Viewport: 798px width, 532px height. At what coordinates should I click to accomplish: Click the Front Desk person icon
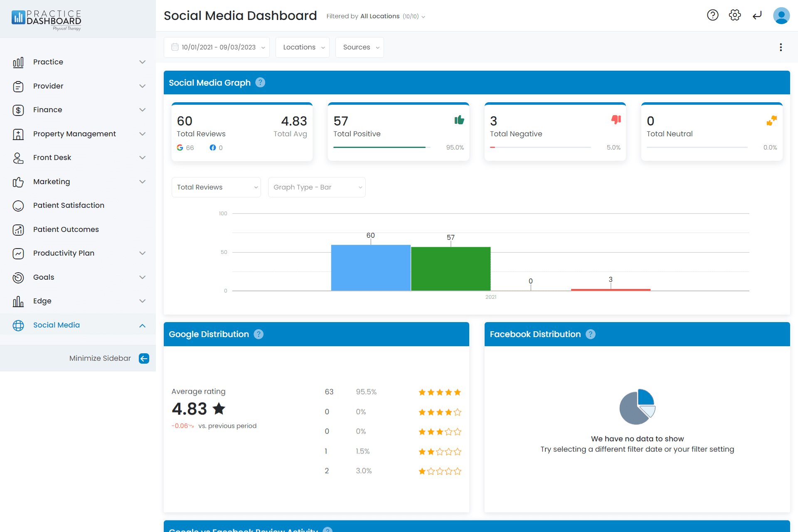[x=18, y=158]
